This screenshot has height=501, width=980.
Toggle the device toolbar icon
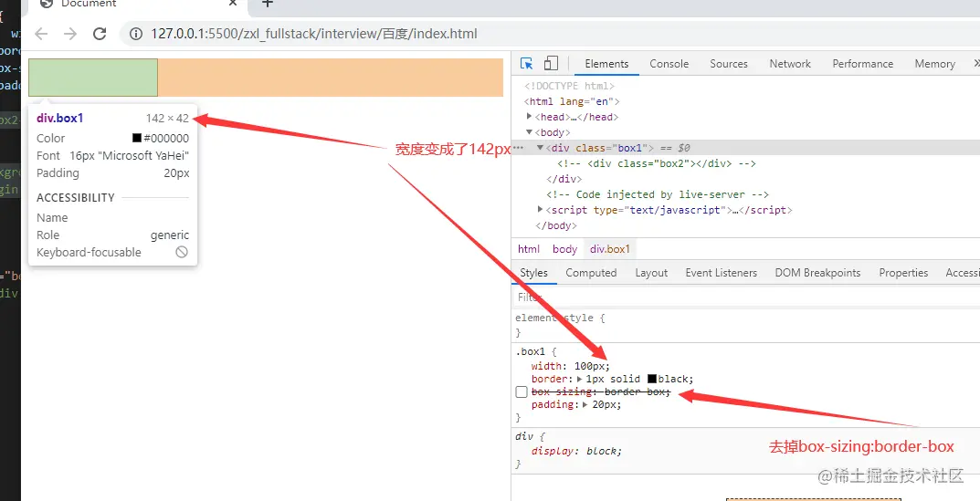[x=551, y=63]
